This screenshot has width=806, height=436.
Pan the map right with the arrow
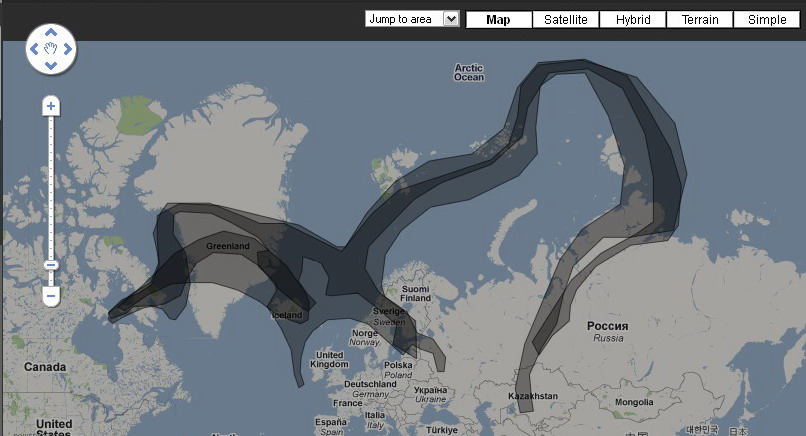(x=68, y=49)
